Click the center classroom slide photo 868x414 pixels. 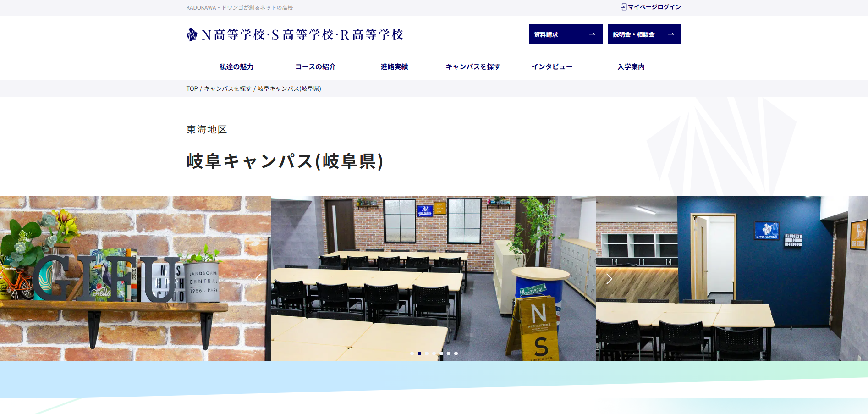(x=434, y=279)
